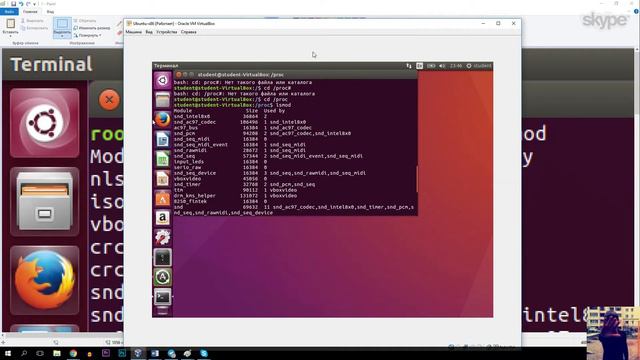Click the snd_ac97_codec row in lsmod output
Viewport: 640px width, 360px height.
[240, 122]
